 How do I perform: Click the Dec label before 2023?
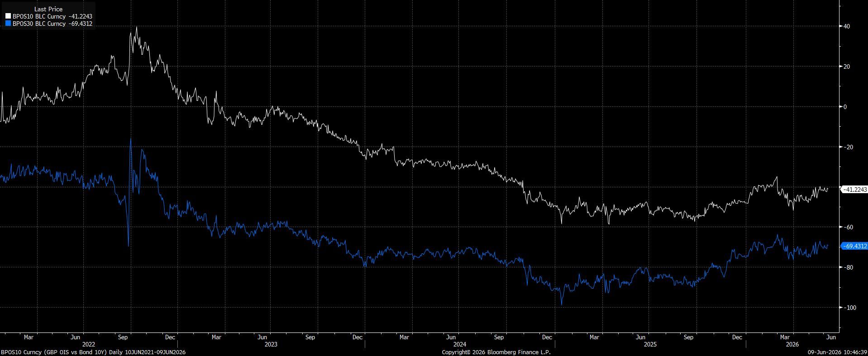(170, 337)
